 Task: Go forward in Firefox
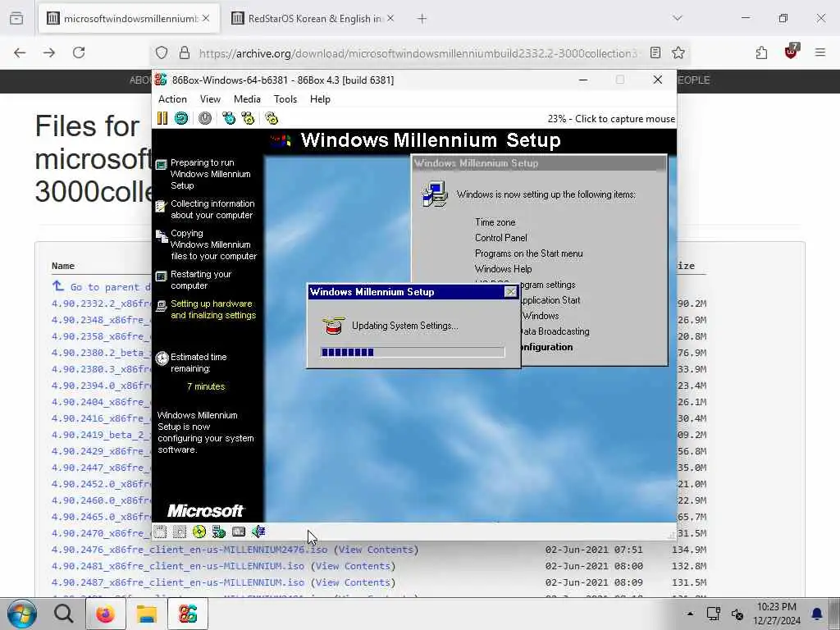[49, 52]
